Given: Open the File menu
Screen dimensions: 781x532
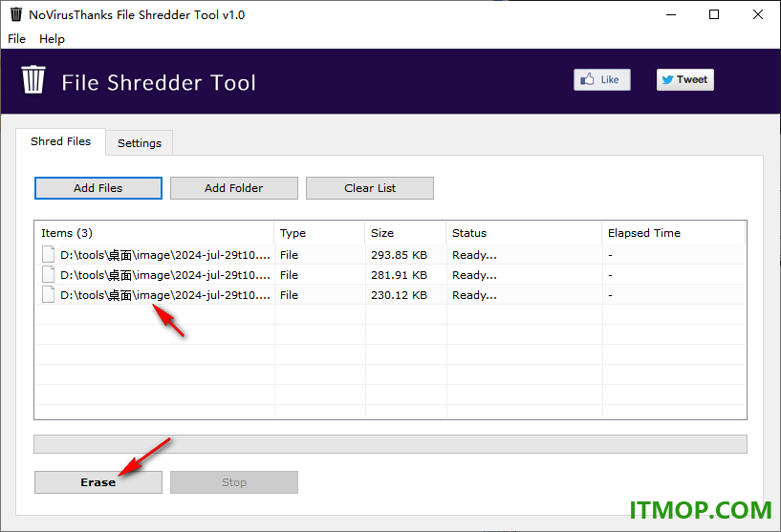Looking at the screenshot, I should 16,39.
